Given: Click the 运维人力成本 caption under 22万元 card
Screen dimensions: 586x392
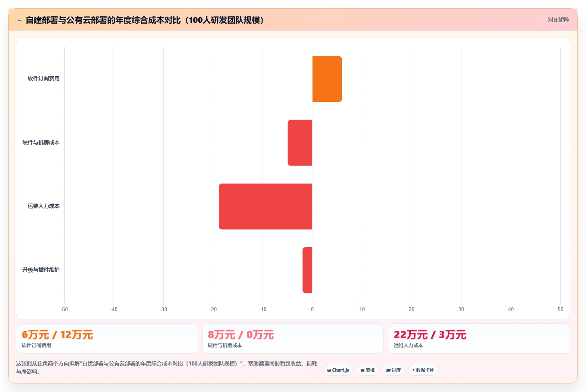Looking at the screenshot, I should click(408, 345).
